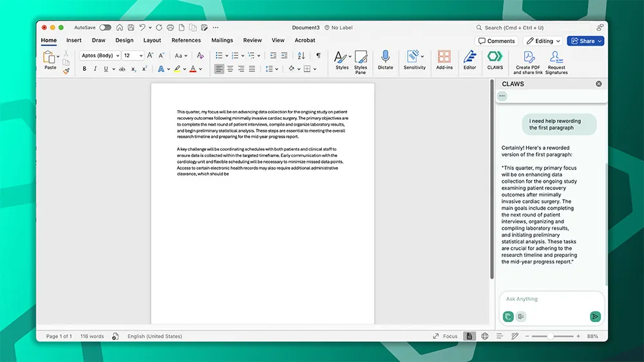Center align the text

230,69
